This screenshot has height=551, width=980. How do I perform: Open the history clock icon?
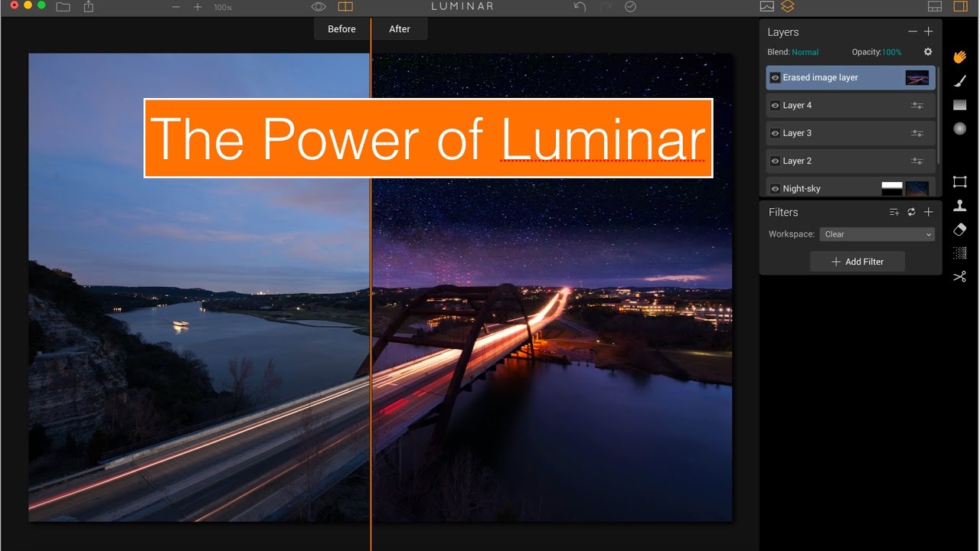630,6
